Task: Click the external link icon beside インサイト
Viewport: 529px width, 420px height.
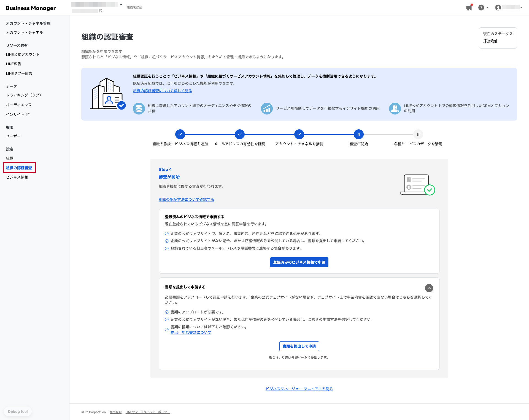Action: click(28, 114)
